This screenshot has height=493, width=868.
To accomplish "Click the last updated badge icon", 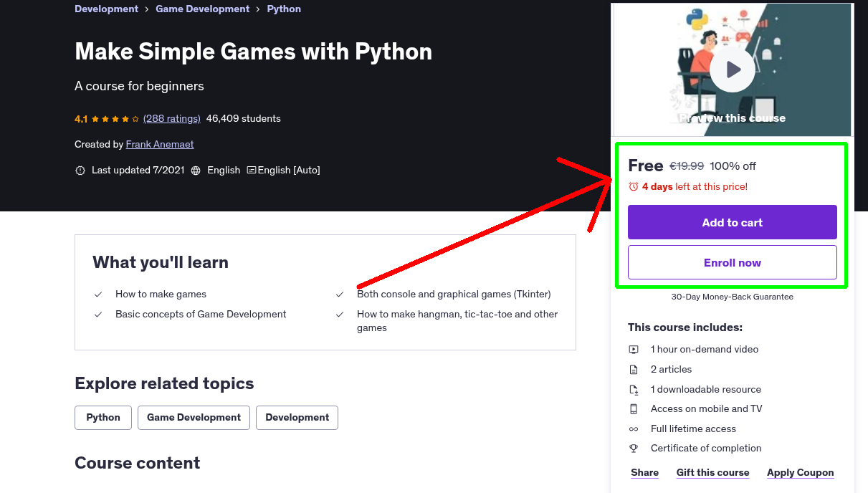I will [x=80, y=171].
